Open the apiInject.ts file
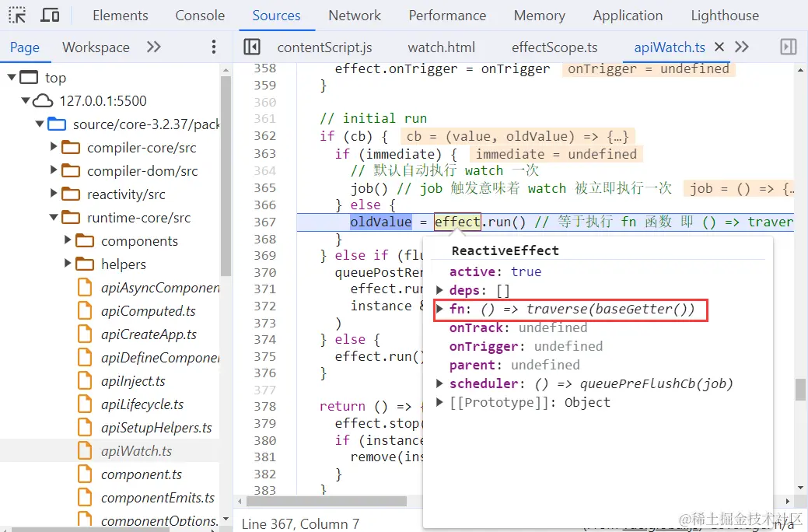The height and width of the screenshot is (532, 808). (x=133, y=381)
